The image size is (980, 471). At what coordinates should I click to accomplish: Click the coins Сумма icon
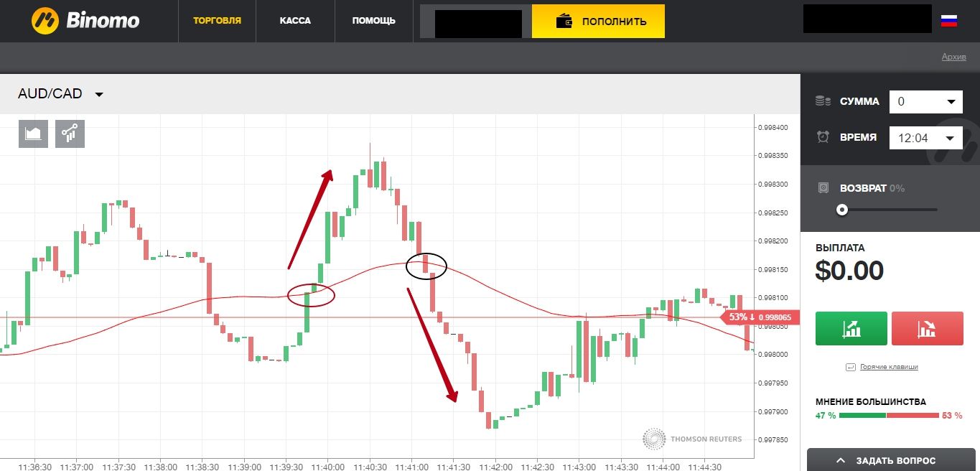point(823,102)
